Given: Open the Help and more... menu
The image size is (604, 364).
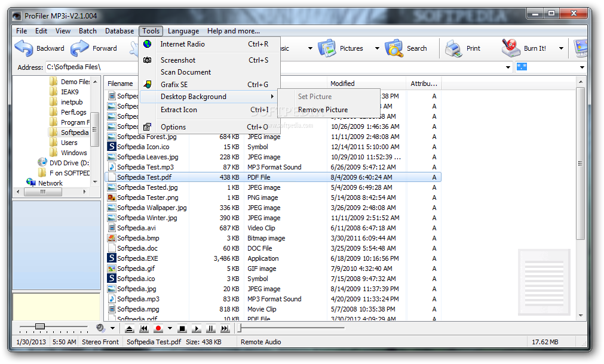Looking at the screenshot, I should tap(234, 31).
